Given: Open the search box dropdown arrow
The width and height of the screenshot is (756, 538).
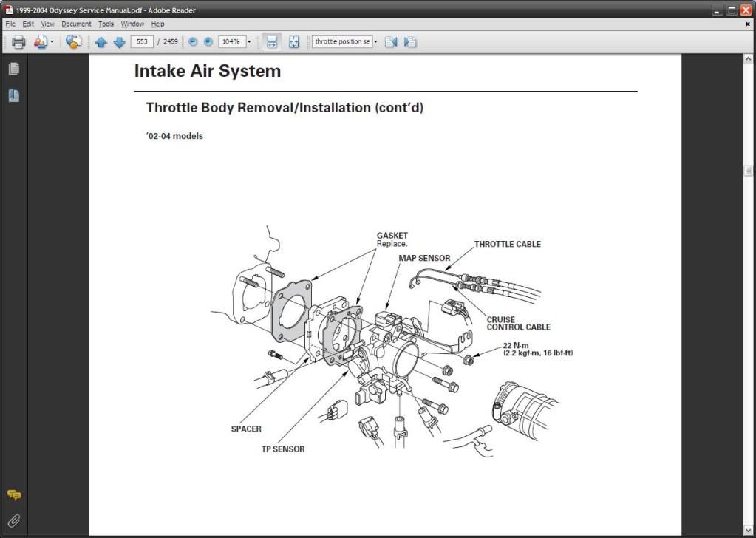Looking at the screenshot, I should click(x=375, y=41).
